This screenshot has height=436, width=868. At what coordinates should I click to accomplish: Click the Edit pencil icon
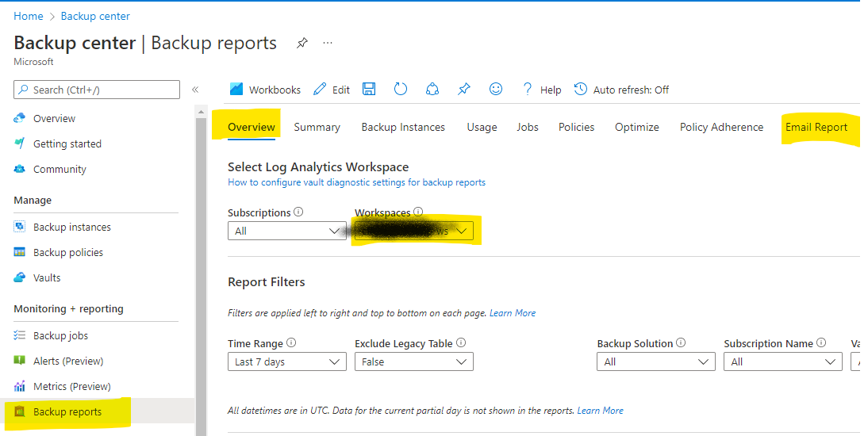coord(320,89)
